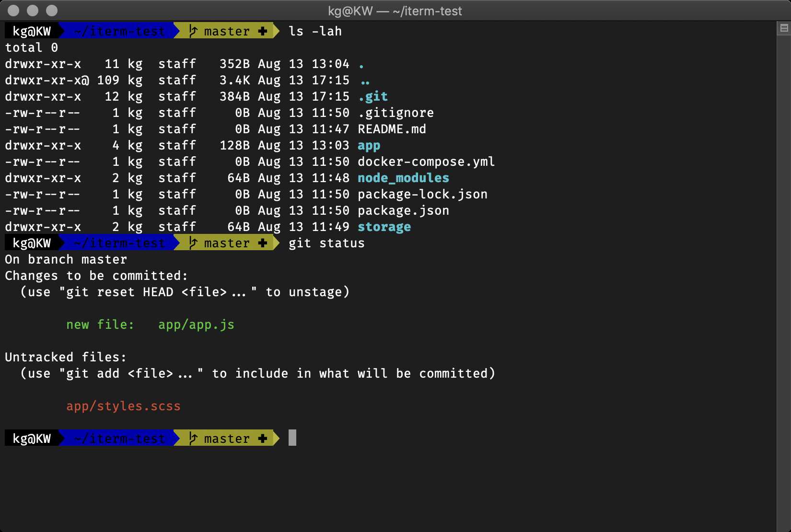Click the kg@KW prompt segment
Image resolution: width=791 pixels, height=532 pixels.
tap(32, 31)
